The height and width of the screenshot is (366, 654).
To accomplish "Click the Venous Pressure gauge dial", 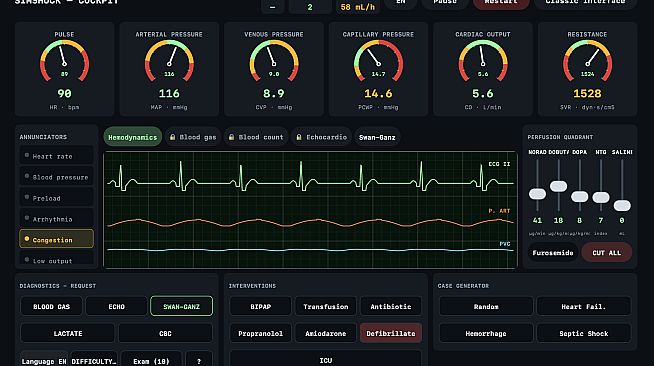I will pyautogui.click(x=274, y=60).
